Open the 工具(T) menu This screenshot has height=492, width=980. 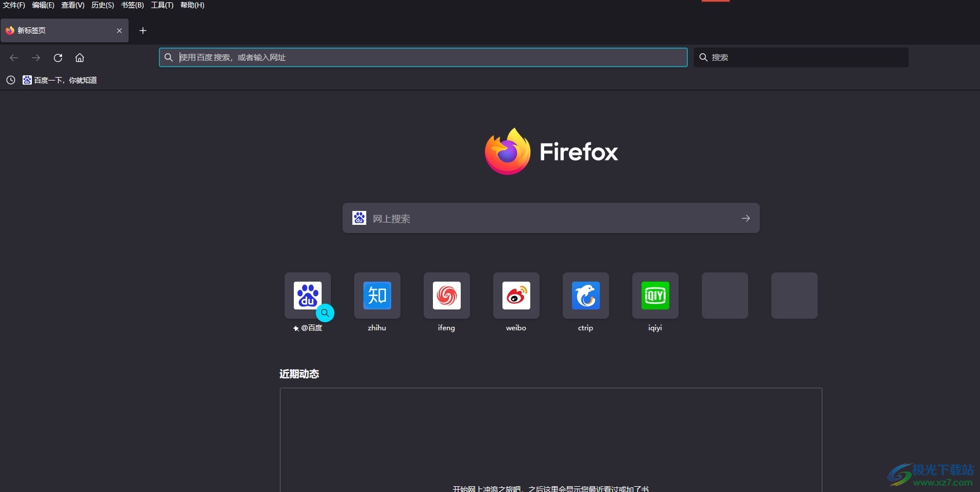click(162, 5)
